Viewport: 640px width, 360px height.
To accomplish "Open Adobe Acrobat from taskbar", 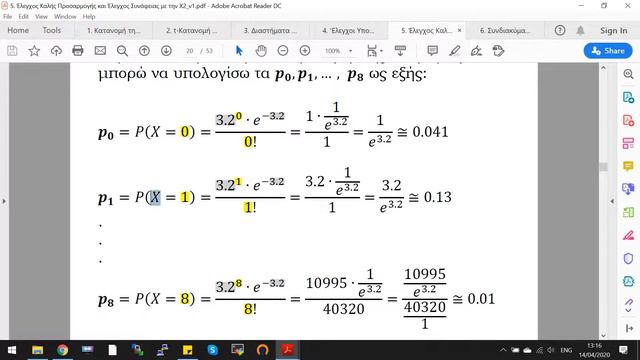I will point(287,350).
